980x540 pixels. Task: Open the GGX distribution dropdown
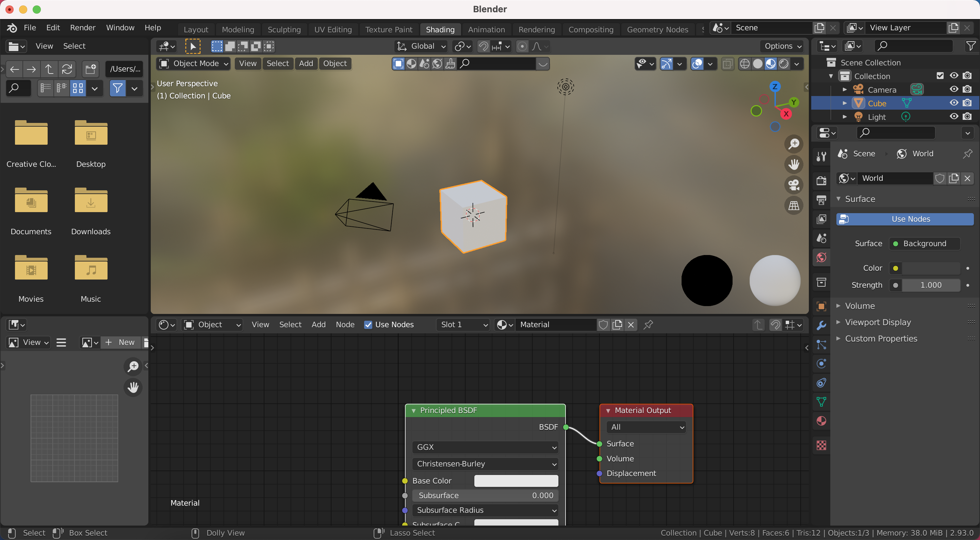click(485, 447)
